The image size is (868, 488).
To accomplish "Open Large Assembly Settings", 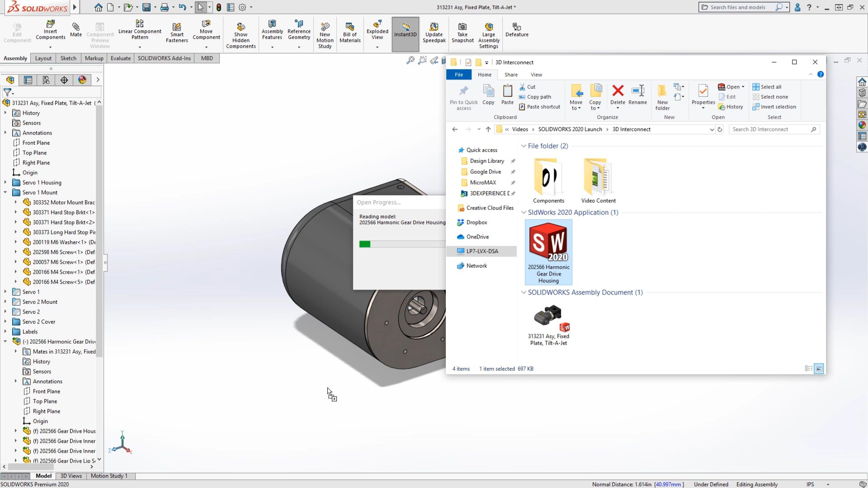I will tap(489, 35).
